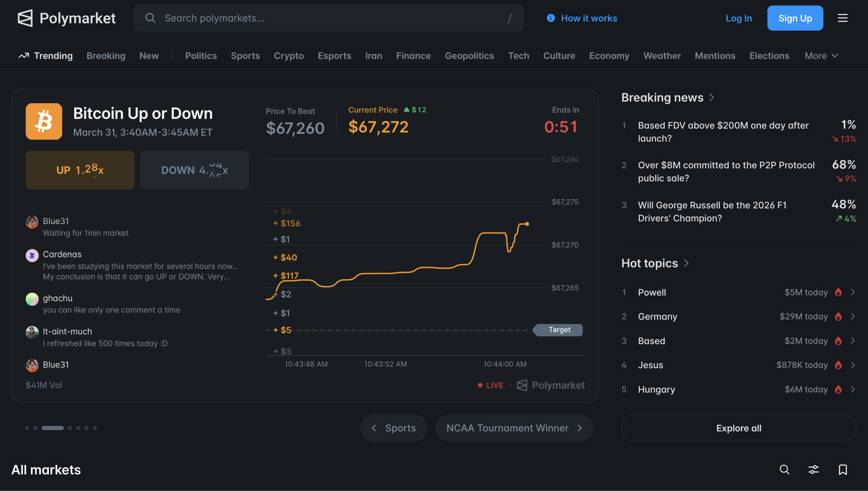Screen dimensions: 868x491
Task: Open the hamburger menu icon
Action: [x=843, y=18]
